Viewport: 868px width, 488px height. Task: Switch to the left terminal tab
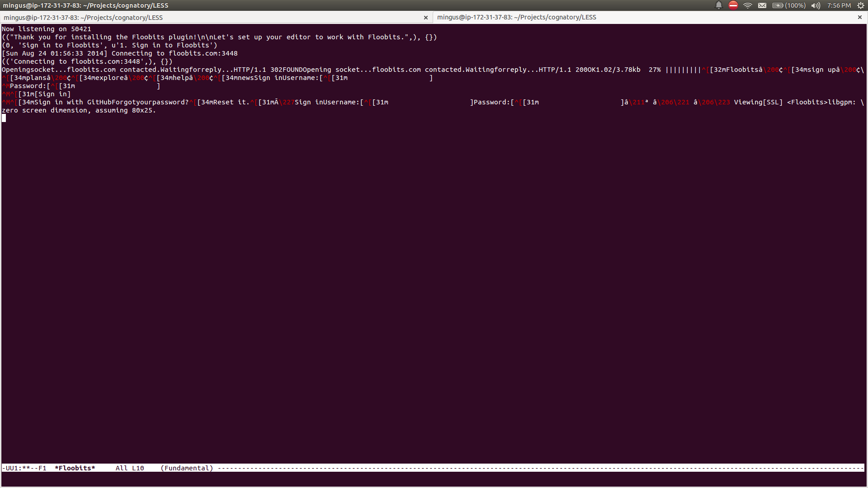216,18
